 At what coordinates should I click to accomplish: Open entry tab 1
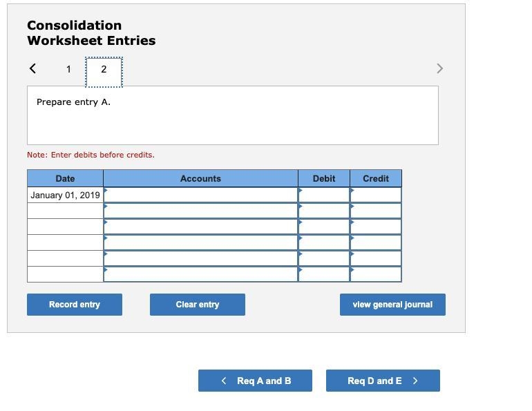68,69
